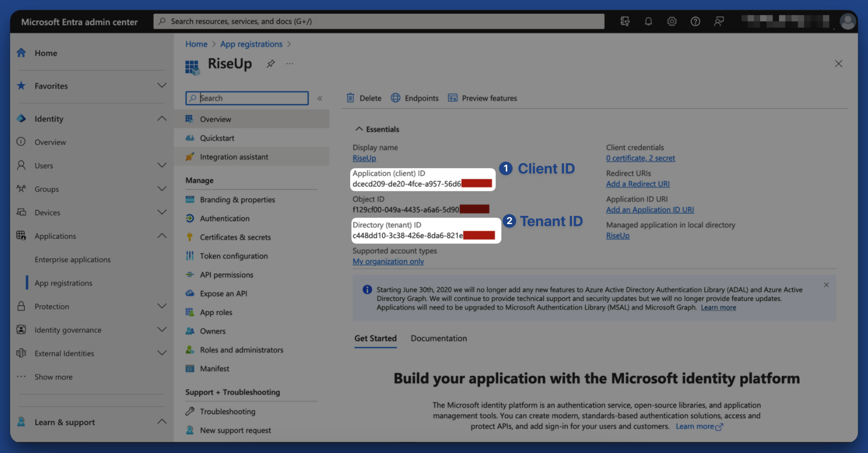Open the Help question mark icon
Image resolution: width=868 pixels, height=453 pixels.
[x=696, y=21]
